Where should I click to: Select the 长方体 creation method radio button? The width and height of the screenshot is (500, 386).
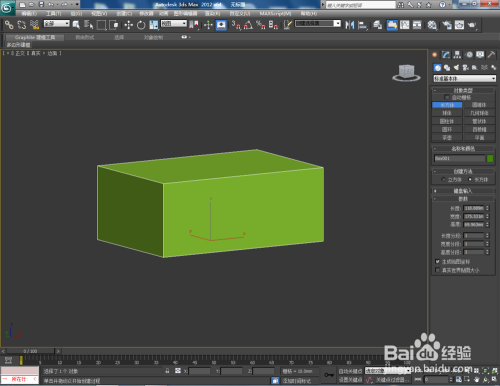coord(470,179)
